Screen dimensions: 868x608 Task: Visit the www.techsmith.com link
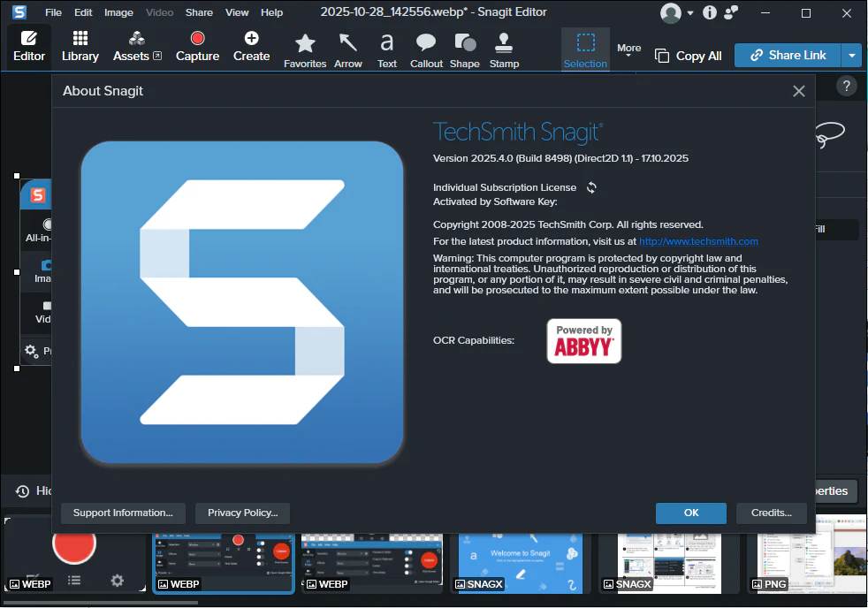click(698, 241)
